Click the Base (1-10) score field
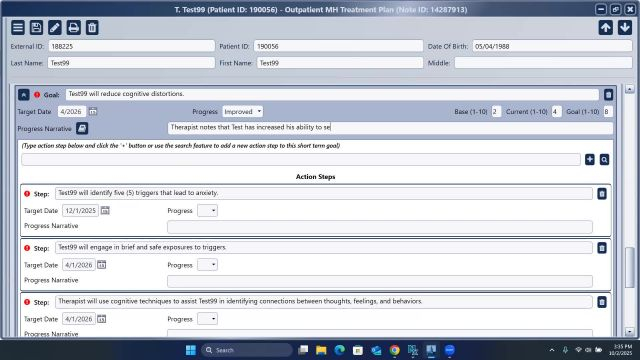This screenshot has height=360, width=640. (496, 111)
